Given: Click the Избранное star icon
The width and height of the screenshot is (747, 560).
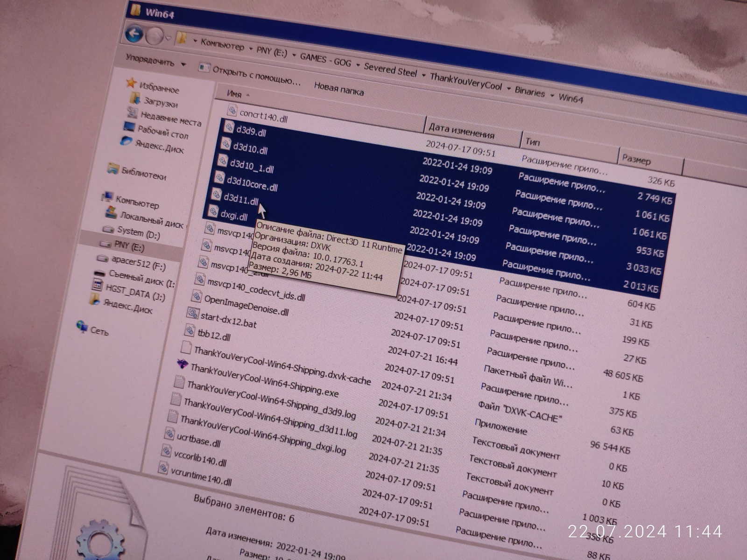Looking at the screenshot, I should point(132,83).
